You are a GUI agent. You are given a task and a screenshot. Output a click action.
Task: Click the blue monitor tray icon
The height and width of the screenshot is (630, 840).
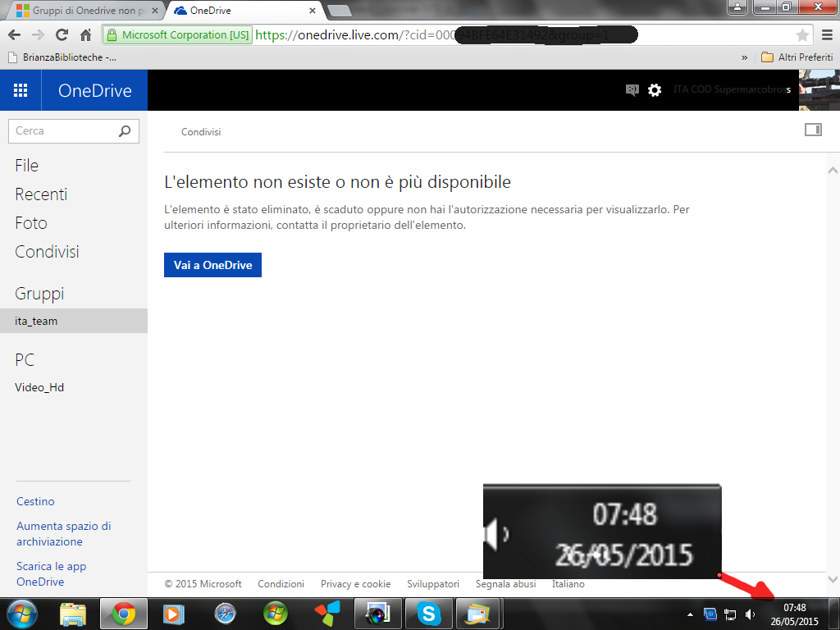pyautogui.click(x=710, y=614)
